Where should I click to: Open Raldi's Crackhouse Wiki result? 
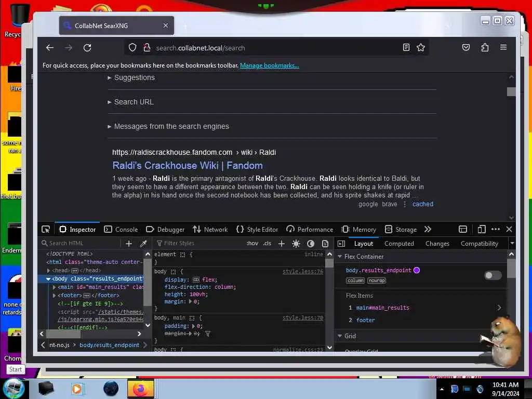(x=187, y=166)
